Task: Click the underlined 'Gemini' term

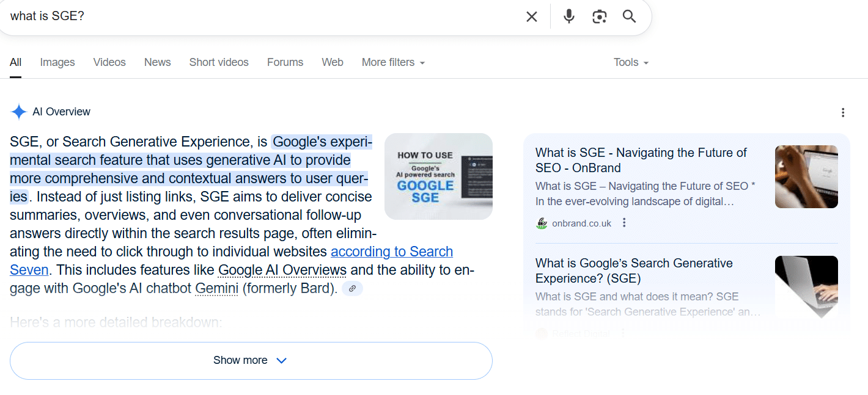Action: [216, 288]
